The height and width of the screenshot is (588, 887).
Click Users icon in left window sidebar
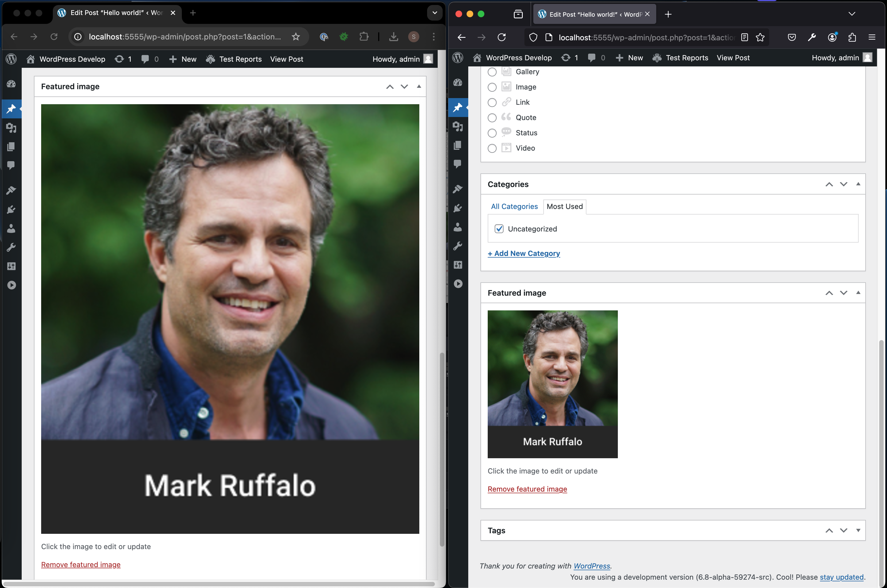tap(11, 228)
